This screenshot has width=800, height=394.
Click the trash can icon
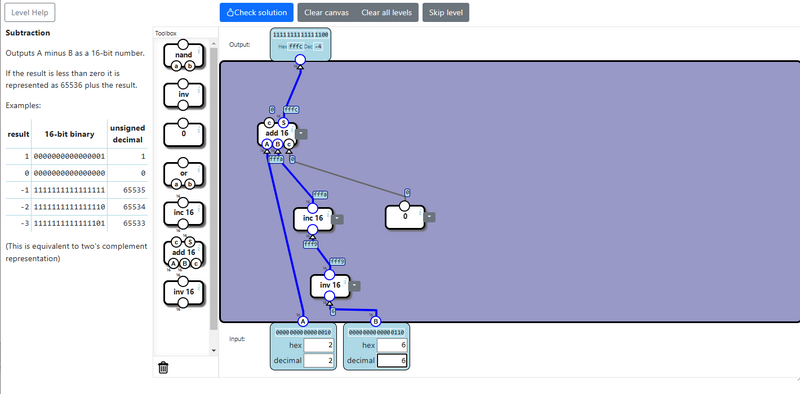[163, 367]
